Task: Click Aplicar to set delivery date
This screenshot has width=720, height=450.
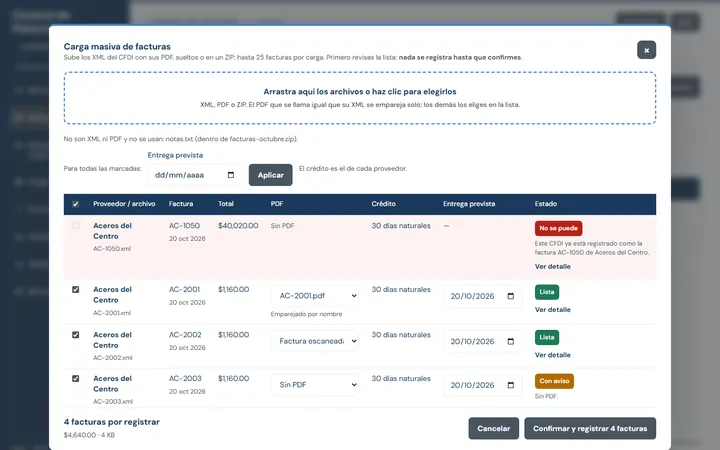Action: [270, 175]
